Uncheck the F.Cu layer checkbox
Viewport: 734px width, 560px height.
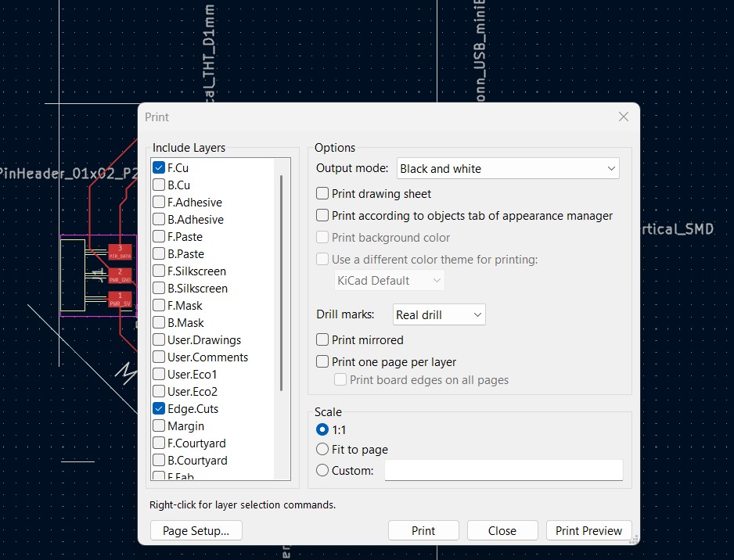[159, 167]
